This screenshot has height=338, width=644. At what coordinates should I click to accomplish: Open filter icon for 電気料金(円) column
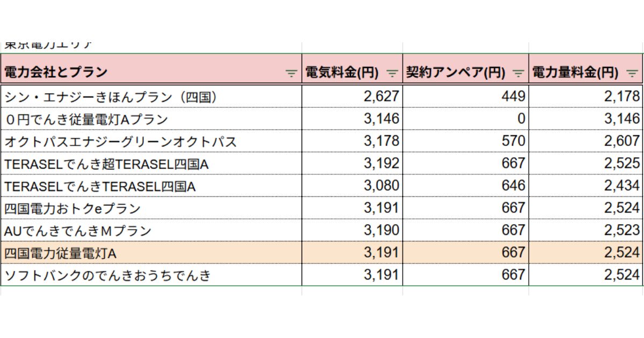[x=392, y=74]
